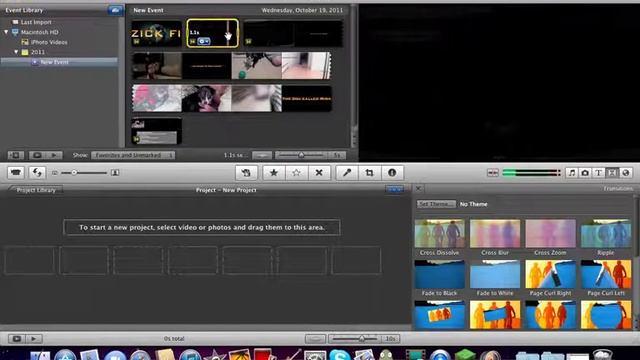The image size is (640, 360).
Task: Click 'To start a new project' drop area
Action: [x=202, y=227]
